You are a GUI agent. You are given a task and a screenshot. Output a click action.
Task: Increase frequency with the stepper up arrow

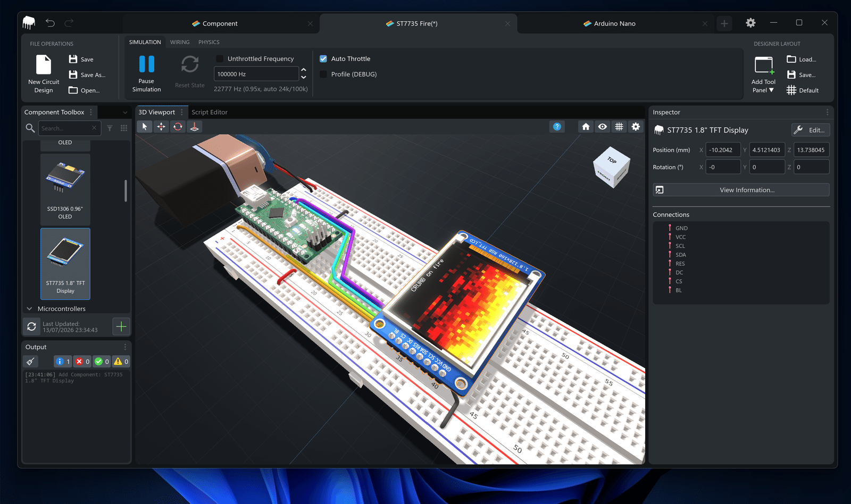coord(304,70)
